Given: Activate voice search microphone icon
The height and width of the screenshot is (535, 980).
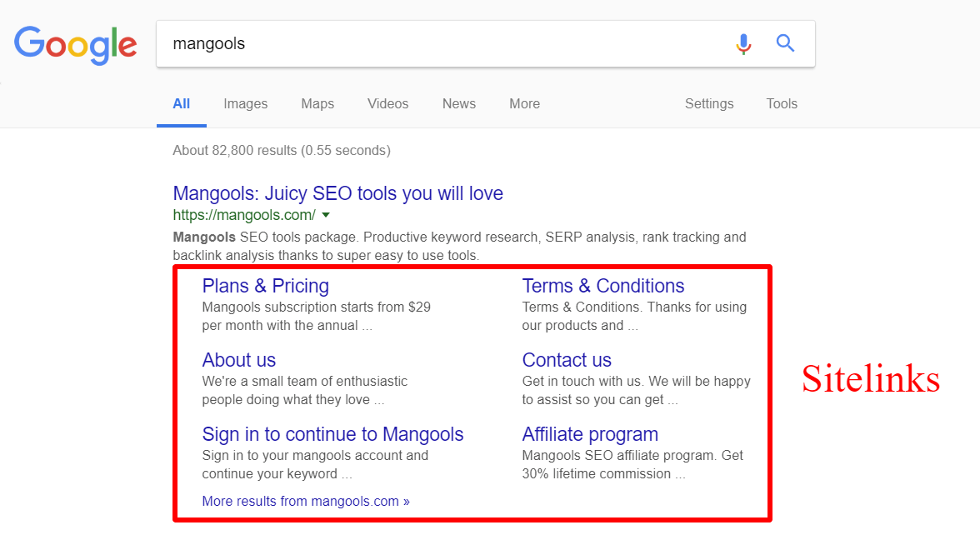Looking at the screenshot, I should 743,43.
